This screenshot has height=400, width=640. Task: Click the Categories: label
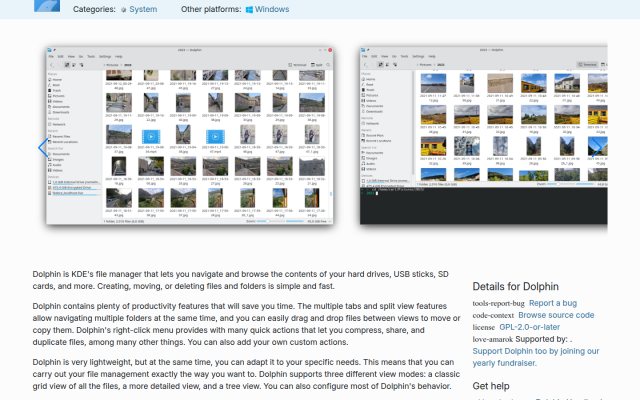(94, 9)
